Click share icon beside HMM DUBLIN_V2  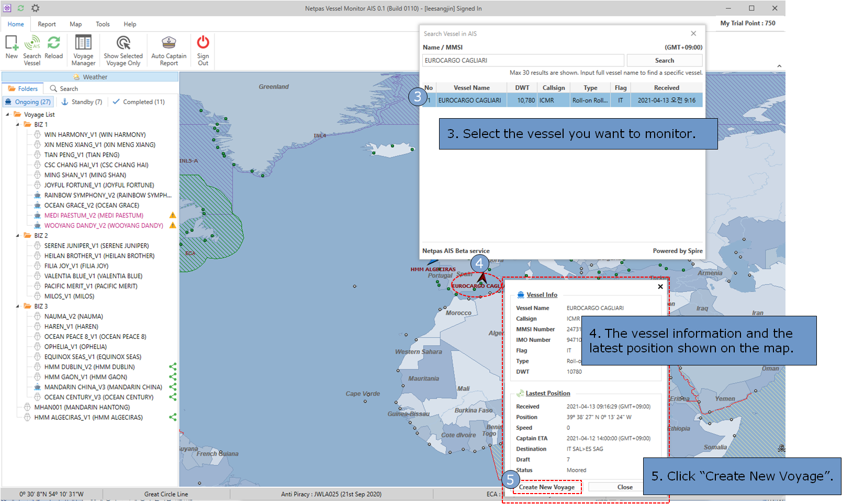pos(173,367)
